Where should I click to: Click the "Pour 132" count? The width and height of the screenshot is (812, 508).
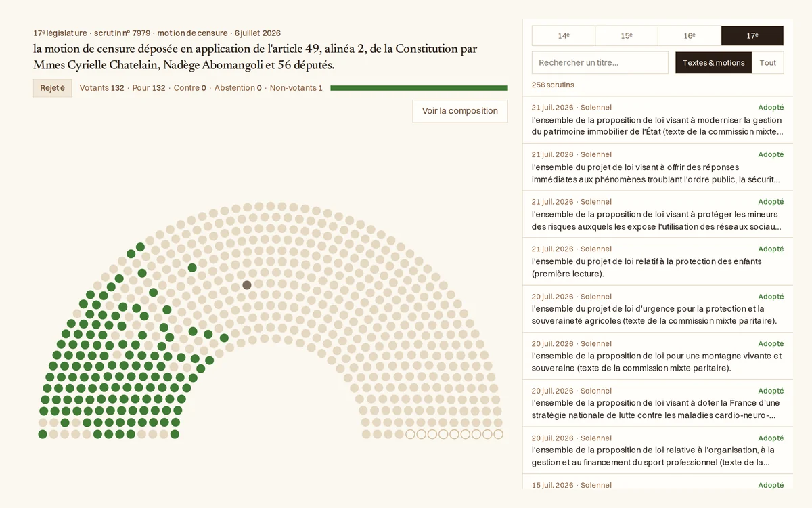[x=149, y=88]
